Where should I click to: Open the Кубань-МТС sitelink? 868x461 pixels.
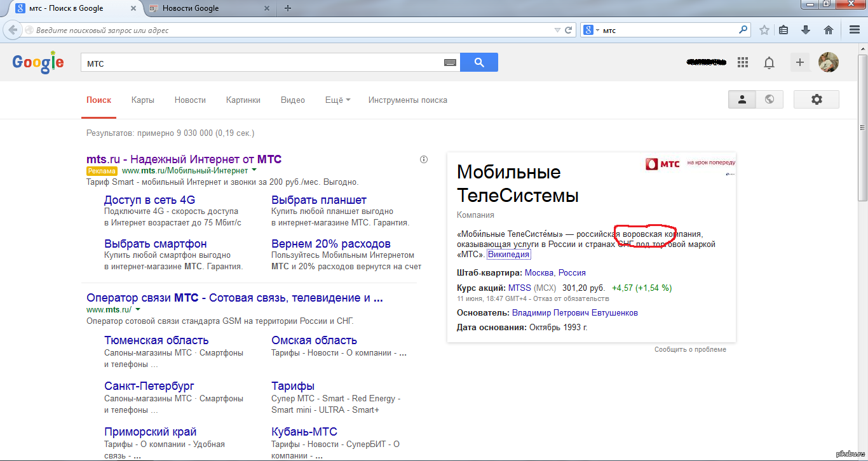[304, 432]
